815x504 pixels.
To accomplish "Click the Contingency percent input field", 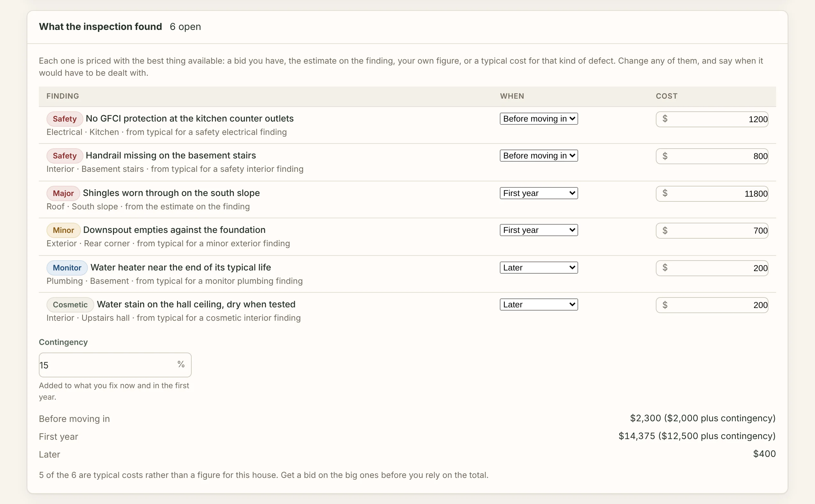I will pos(115,365).
